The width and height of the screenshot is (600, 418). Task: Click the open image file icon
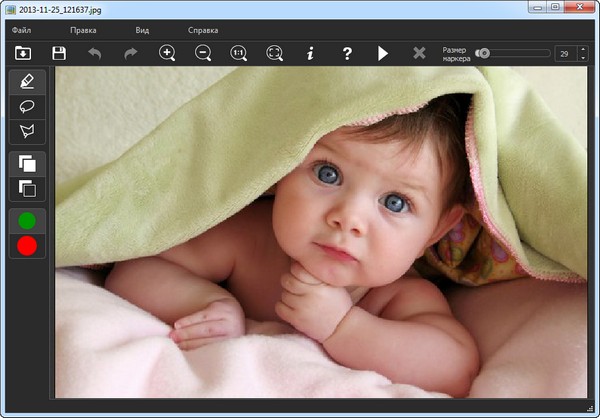coord(23,53)
